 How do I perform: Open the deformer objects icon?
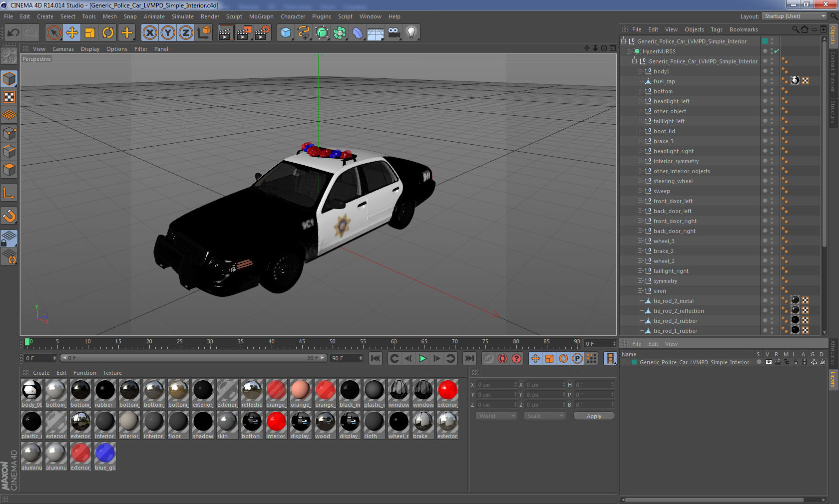tap(358, 33)
